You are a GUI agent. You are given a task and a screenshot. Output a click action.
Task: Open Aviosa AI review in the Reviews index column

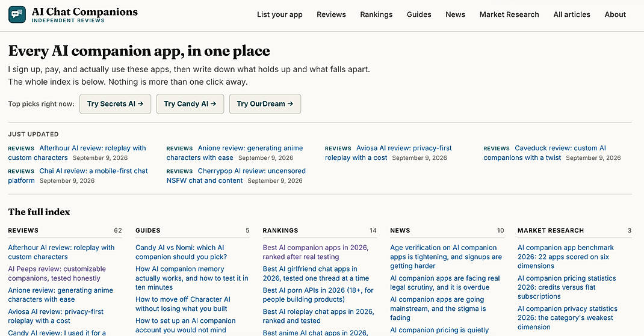click(x=56, y=316)
